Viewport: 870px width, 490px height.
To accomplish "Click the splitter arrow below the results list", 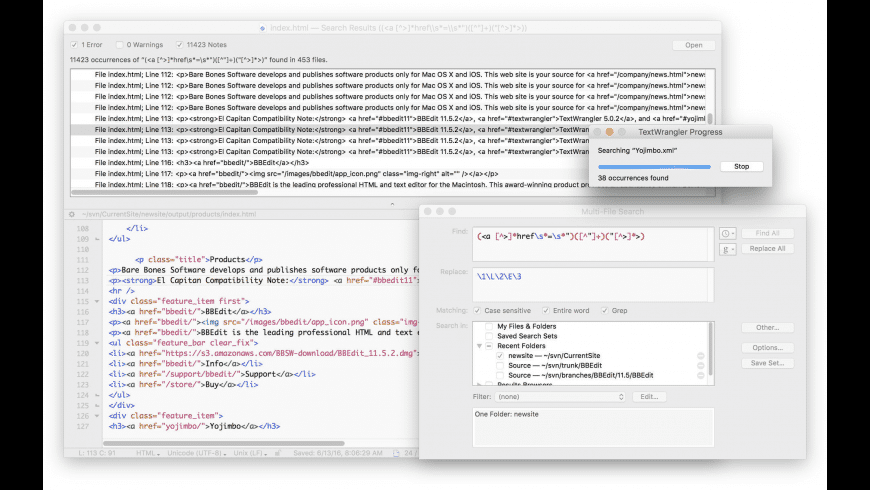I will tap(392, 204).
